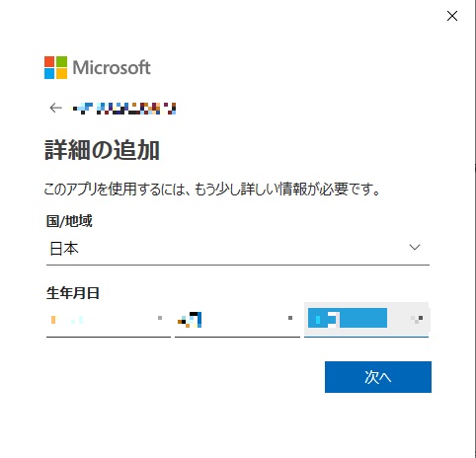
Task: Click the Microsoft four-color square logo
Action: pos(55,67)
